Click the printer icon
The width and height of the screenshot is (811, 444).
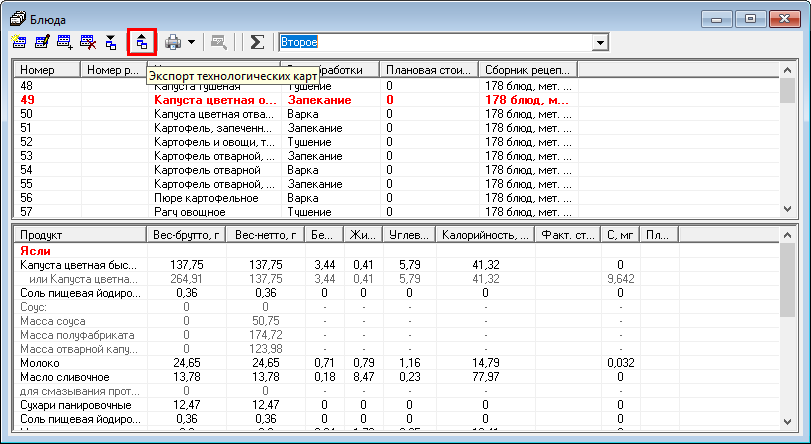tap(173, 43)
